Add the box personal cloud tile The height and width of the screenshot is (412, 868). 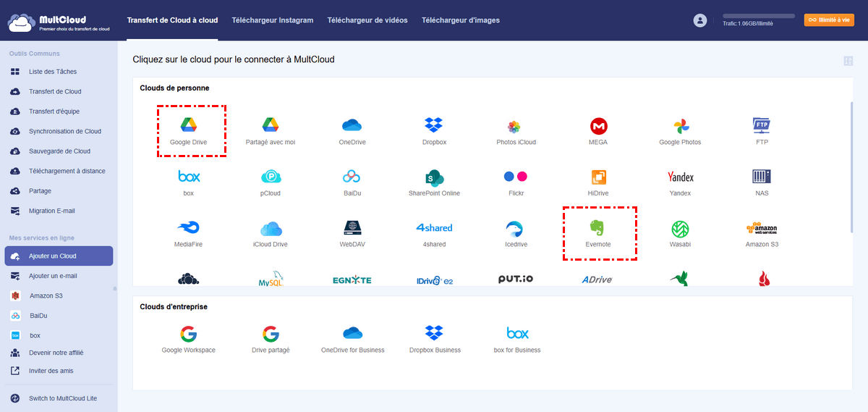188,182
